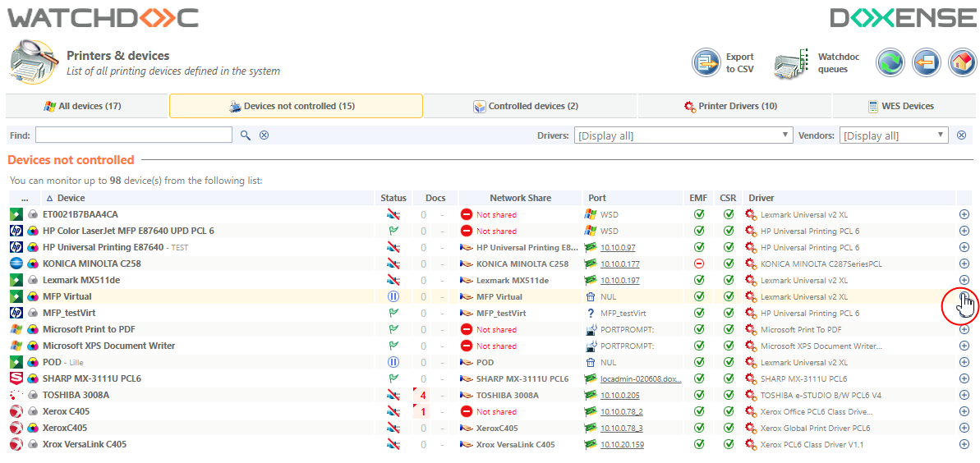Image resolution: width=980 pixels, height=463 pixels.
Task: Click the paused status icon of MFP Virtual
Action: pos(393,297)
